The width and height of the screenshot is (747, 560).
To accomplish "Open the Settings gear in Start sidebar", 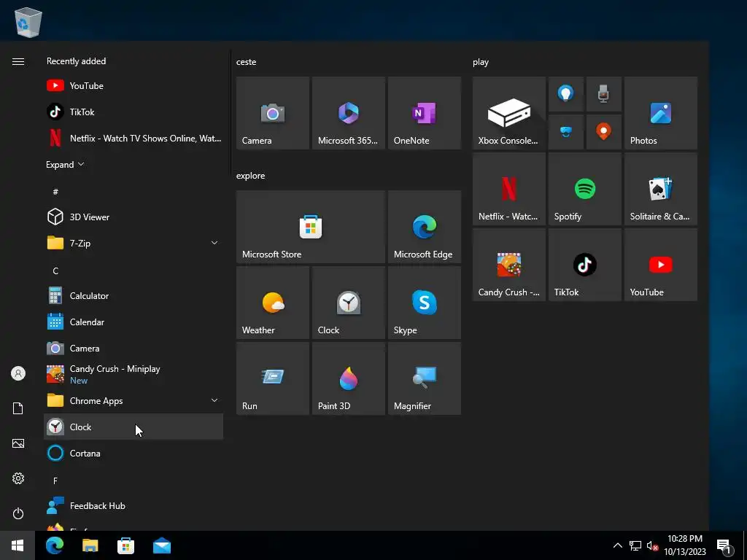I will [x=18, y=478].
